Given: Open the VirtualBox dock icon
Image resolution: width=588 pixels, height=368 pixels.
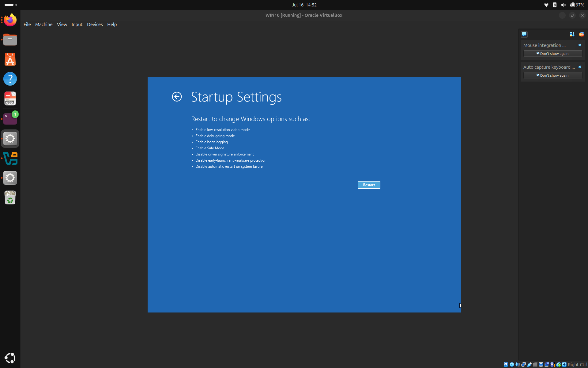Looking at the screenshot, I should 10,158.
